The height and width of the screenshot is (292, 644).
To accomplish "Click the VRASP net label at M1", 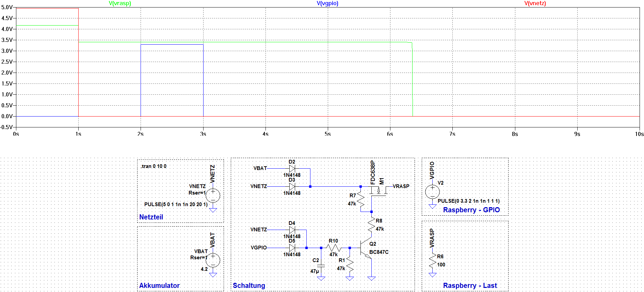I will pyautogui.click(x=401, y=186).
